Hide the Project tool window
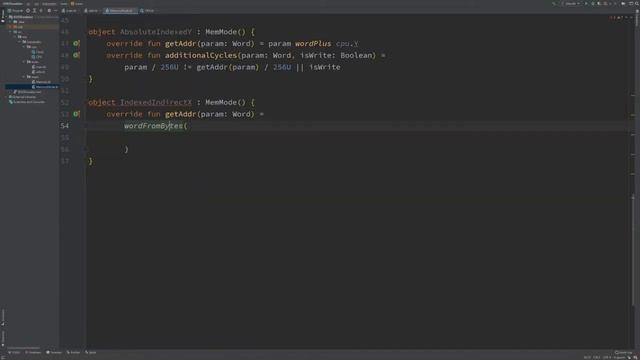This screenshot has width=640, height=360. point(56,11)
